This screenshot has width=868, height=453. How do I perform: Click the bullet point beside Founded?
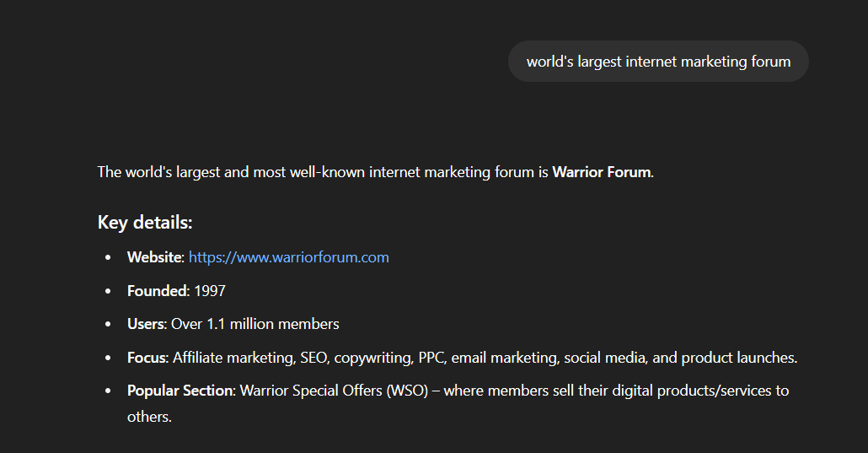108,291
